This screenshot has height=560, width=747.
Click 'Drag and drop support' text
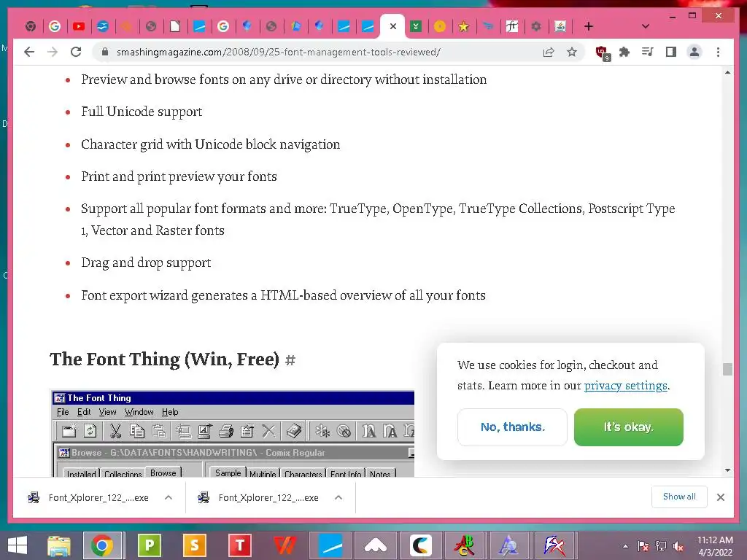point(146,262)
